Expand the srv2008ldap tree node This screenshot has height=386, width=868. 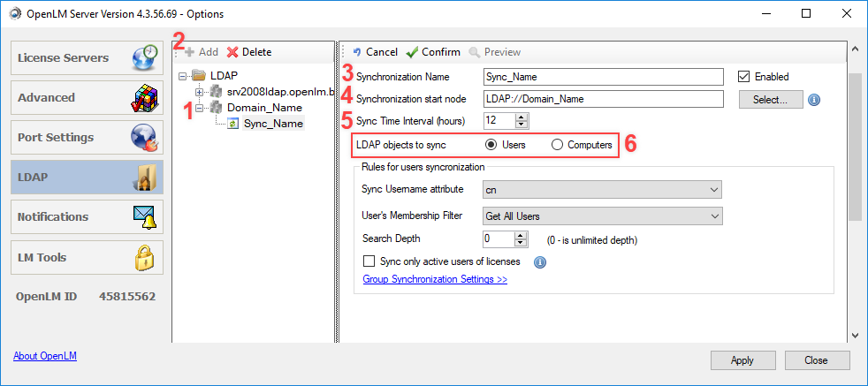point(199,91)
